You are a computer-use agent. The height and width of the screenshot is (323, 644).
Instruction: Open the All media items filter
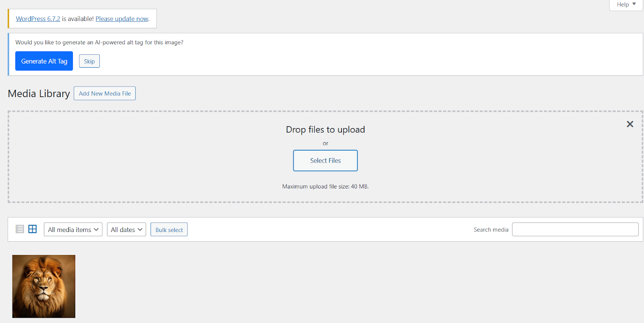click(73, 230)
